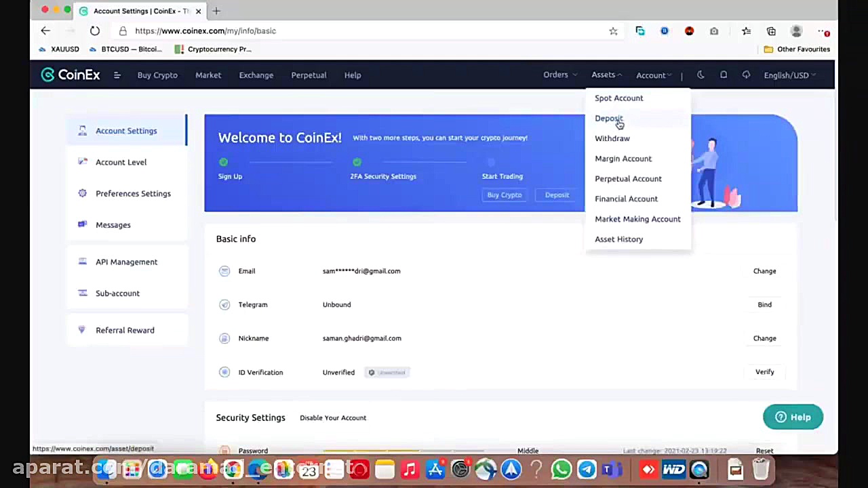
Task: Toggle dark mode with the moon icon
Action: (701, 75)
